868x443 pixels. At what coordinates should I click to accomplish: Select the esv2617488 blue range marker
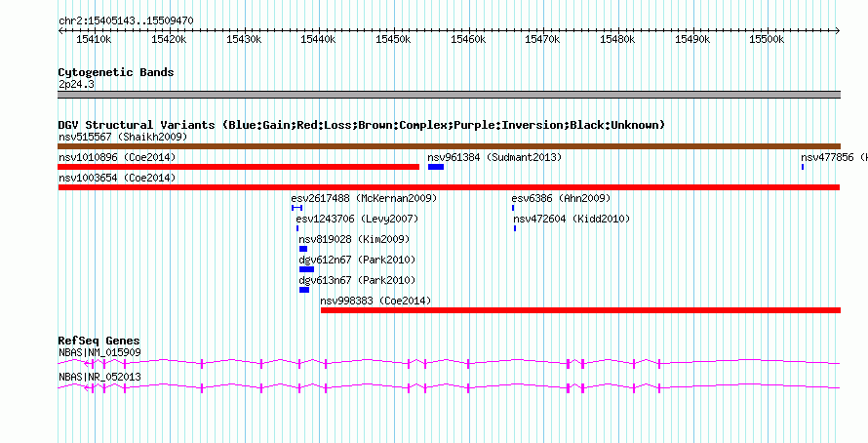[296, 208]
